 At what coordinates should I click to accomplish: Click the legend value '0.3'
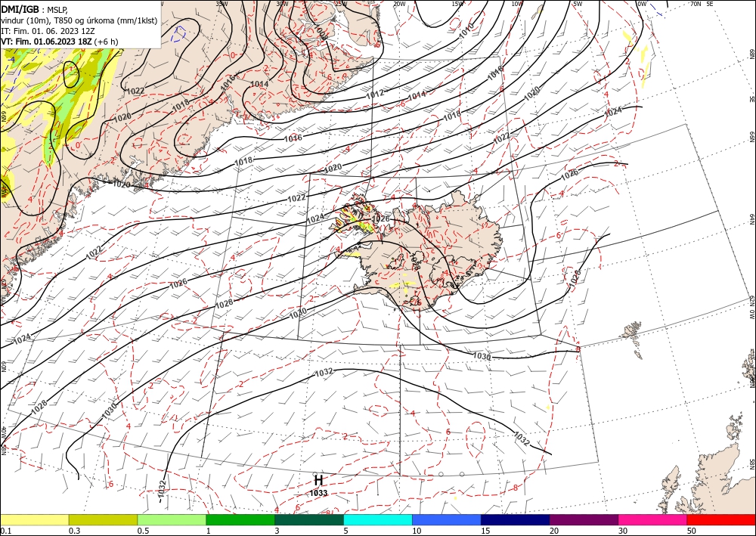click(74, 531)
